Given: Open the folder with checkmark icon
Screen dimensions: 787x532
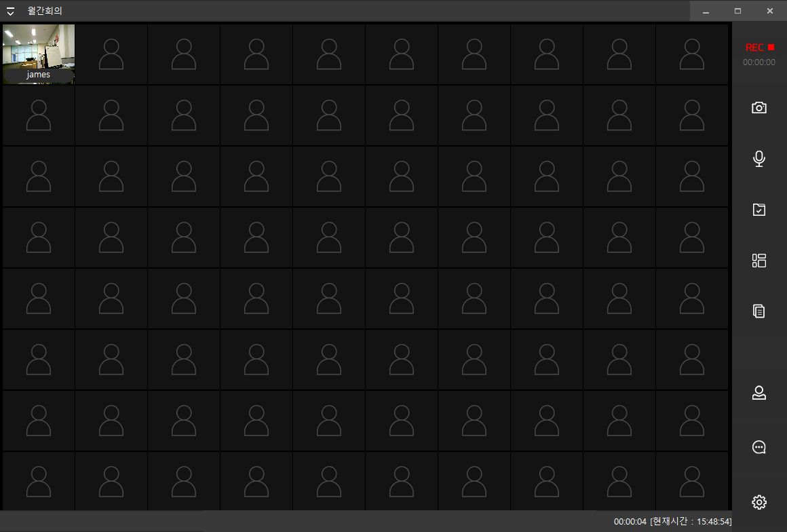Looking at the screenshot, I should [759, 209].
